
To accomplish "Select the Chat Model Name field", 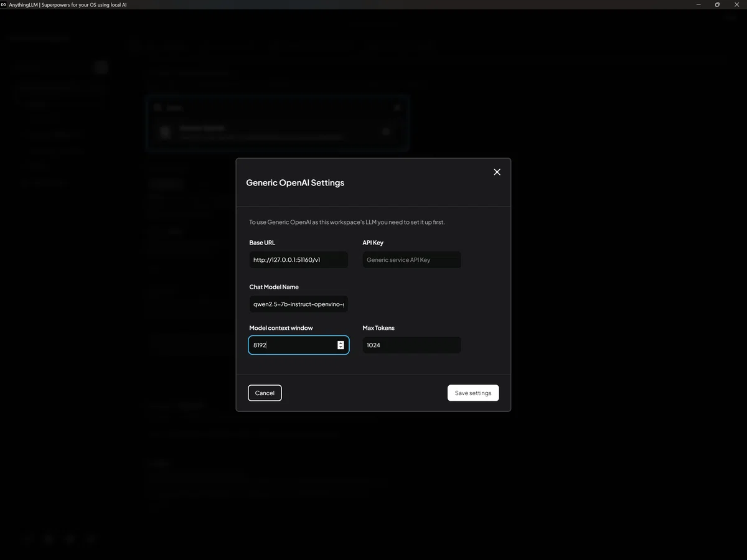I will click(299, 304).
